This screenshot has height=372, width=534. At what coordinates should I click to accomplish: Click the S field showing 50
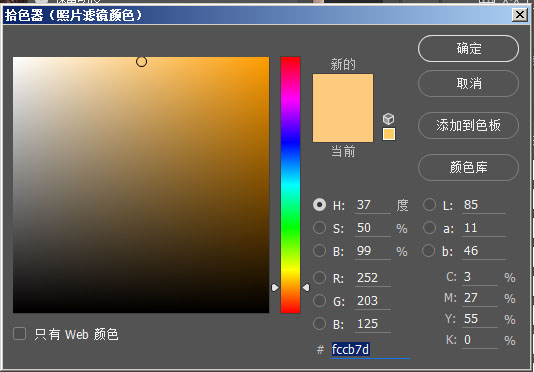pyautogui.click(x=373, y=228)
